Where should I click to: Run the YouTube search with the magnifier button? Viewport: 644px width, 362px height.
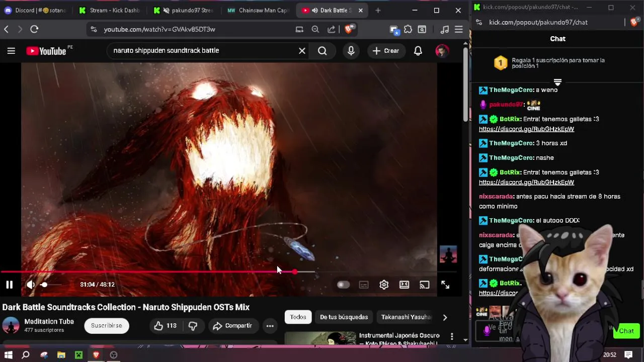click(323, 51)
